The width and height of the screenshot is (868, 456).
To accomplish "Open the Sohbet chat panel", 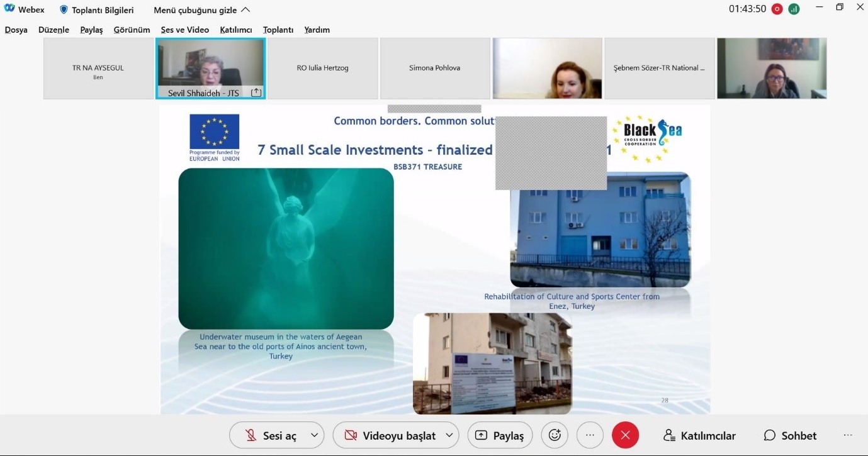I will [x=790, y=435].
